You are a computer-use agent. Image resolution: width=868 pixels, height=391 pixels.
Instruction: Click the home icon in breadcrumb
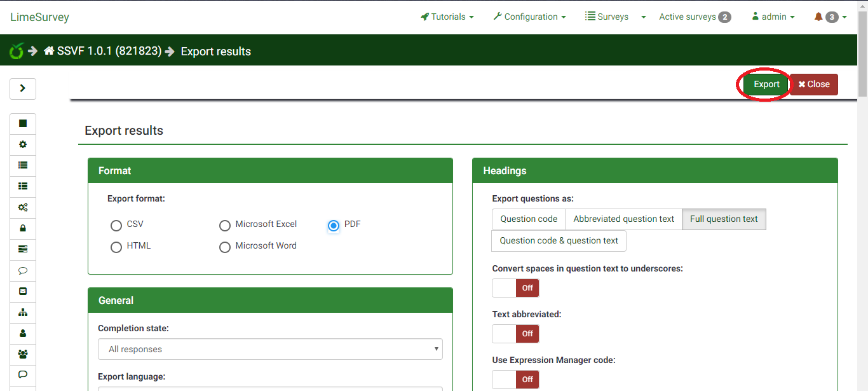49,51
